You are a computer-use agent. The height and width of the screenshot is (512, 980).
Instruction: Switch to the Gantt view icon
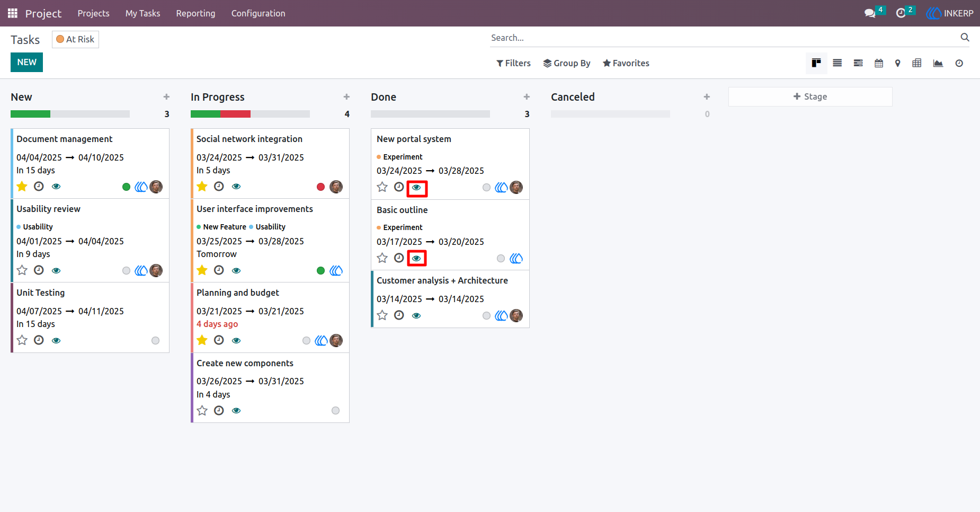point(858,63)
